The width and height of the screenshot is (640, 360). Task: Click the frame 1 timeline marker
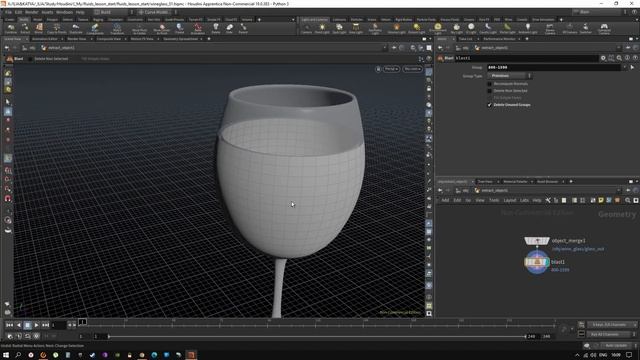click(x=82, y=322)
